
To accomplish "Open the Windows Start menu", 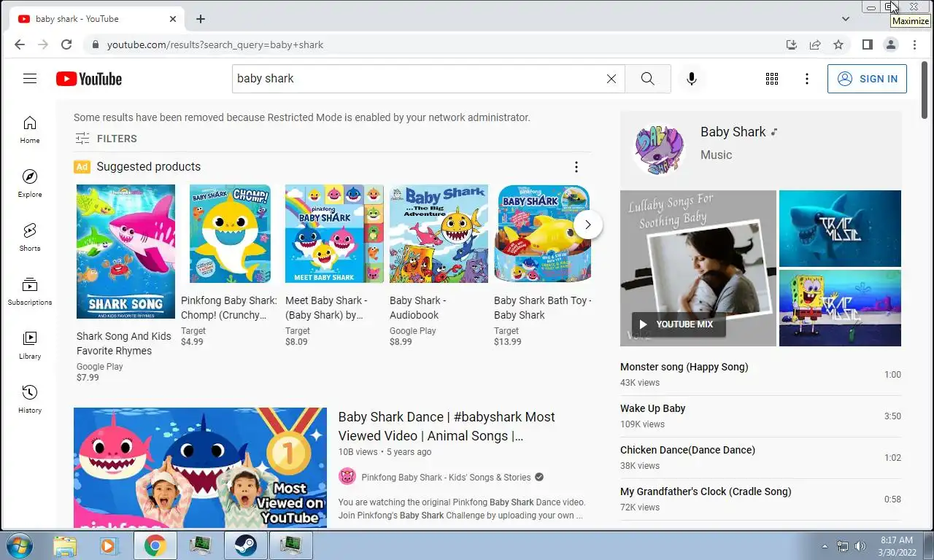I will [20, 545].
